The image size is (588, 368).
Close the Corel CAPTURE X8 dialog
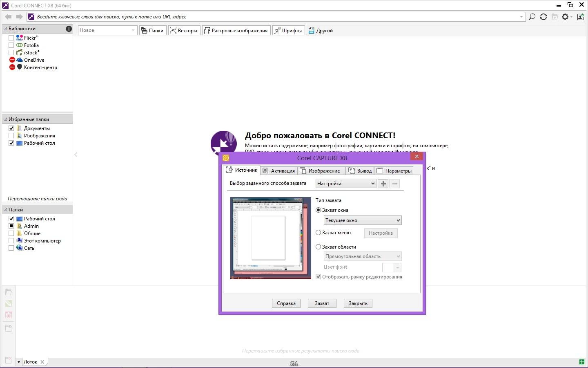click(x=416, y=156)
